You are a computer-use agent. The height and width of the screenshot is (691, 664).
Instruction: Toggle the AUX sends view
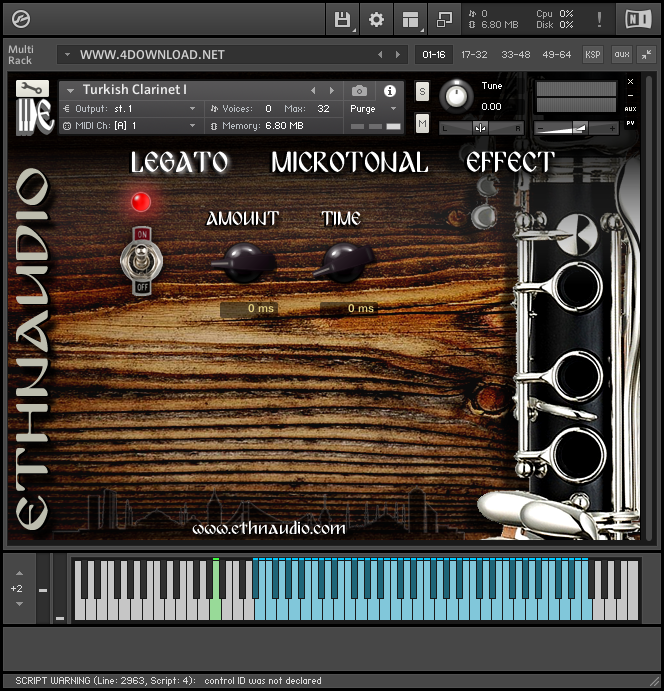coord(631,109)
